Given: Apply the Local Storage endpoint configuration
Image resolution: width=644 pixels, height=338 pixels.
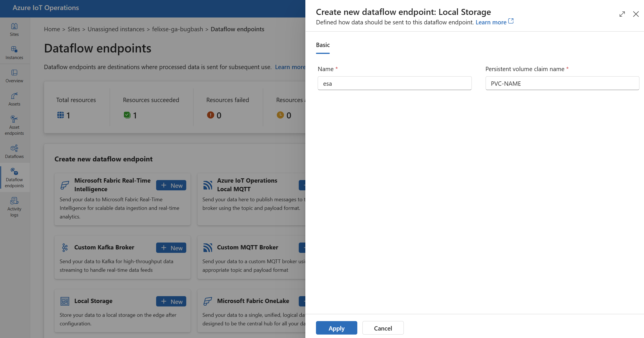Looking at the screenshot, I should coord(336,328).
